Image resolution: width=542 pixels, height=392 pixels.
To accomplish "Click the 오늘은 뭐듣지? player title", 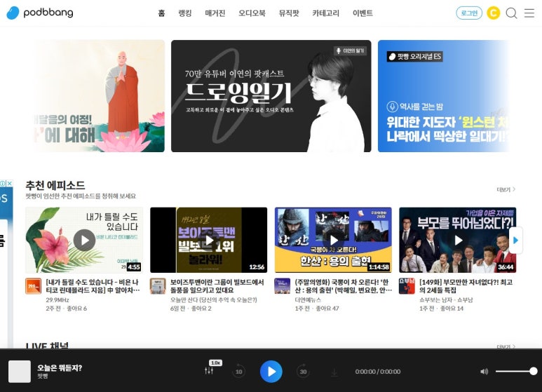I will click(60, 367).
